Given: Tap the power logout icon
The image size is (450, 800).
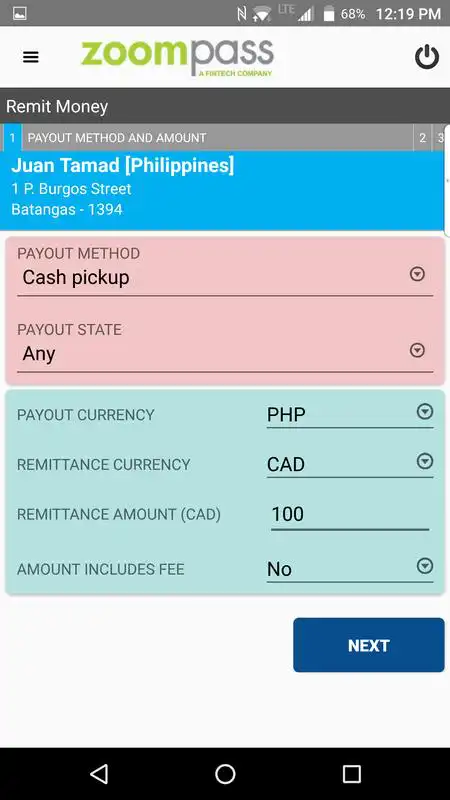Looking at the screenshot, I should click(x=427, y=57).
